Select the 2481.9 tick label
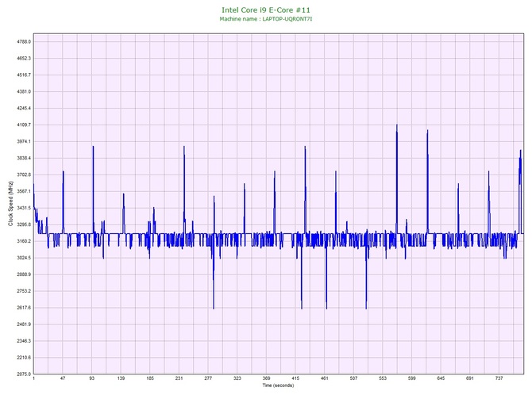Viewport: 532px width, 399px height. [x=24, y=324]
